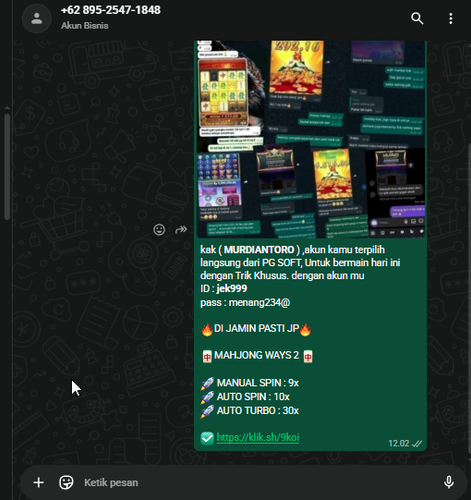Viewport: 471px width, 500px height.
Task: Click the 'pass : menang234@' text line
Action: (245, 302)
